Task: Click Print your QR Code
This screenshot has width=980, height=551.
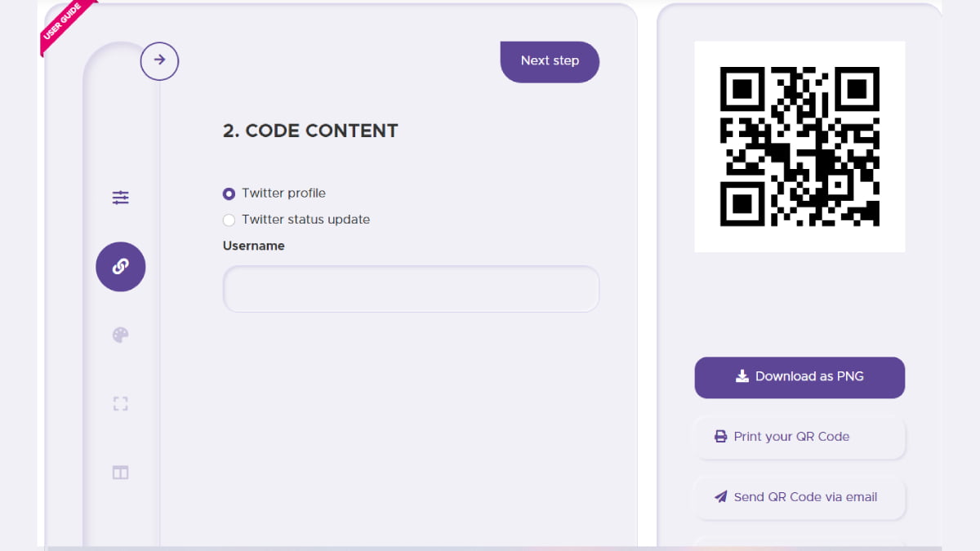Action: tap(799, 437)
